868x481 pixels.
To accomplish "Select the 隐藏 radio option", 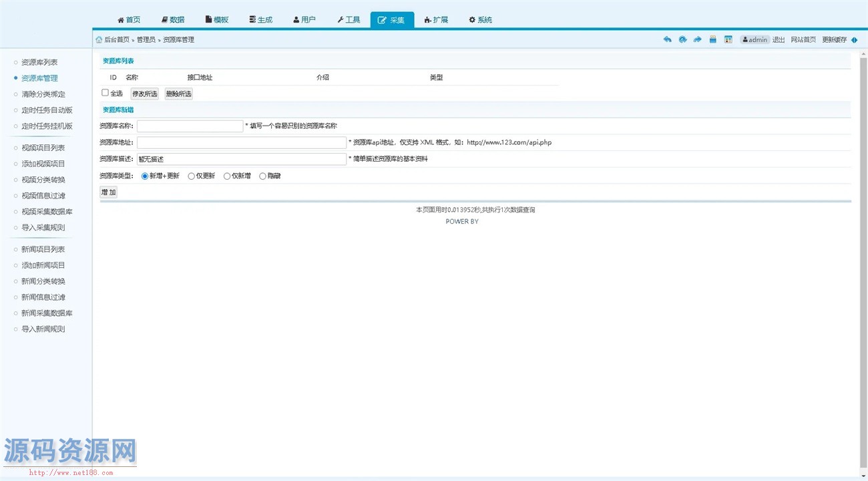I will 262,176.
